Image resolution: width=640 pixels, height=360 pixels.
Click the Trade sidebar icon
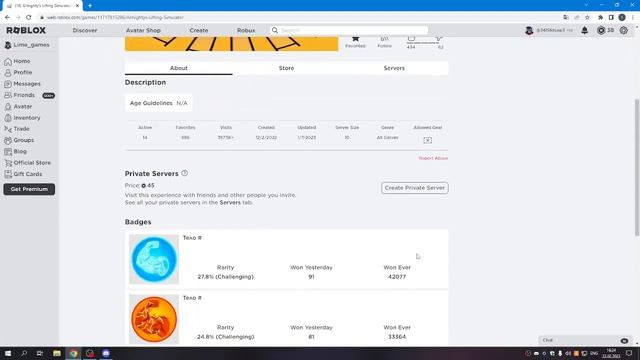point(8,129)
